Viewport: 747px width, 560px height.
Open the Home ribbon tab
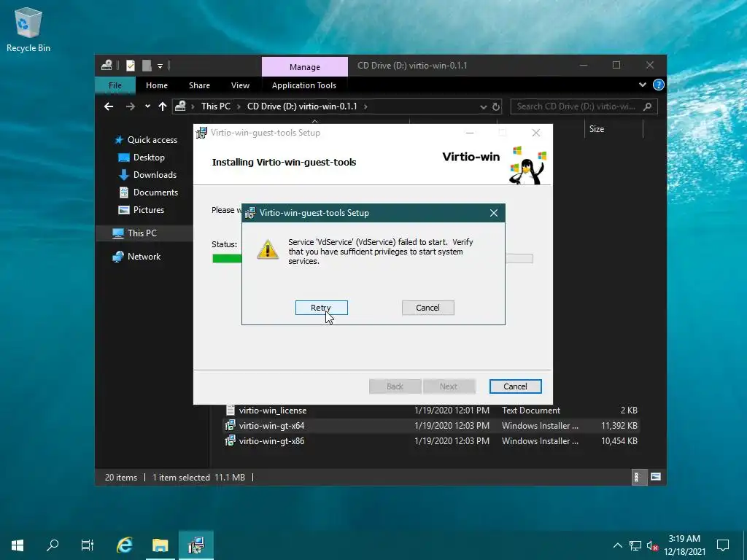pos(157,85)
